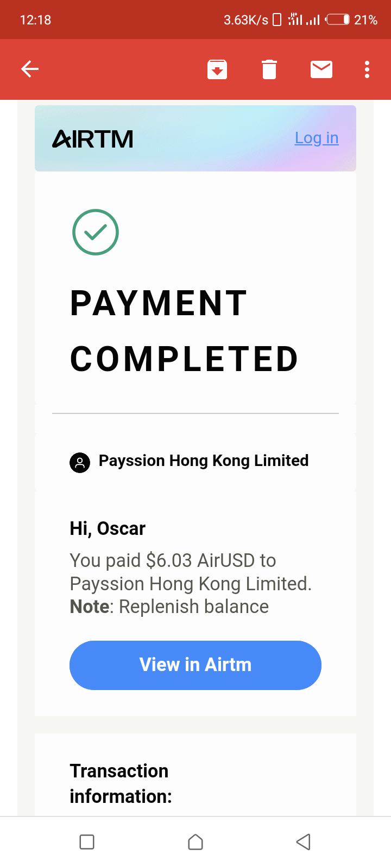The image size is (391, 868).
Task: Delete email with the trash icon
Action: point(269,69)
